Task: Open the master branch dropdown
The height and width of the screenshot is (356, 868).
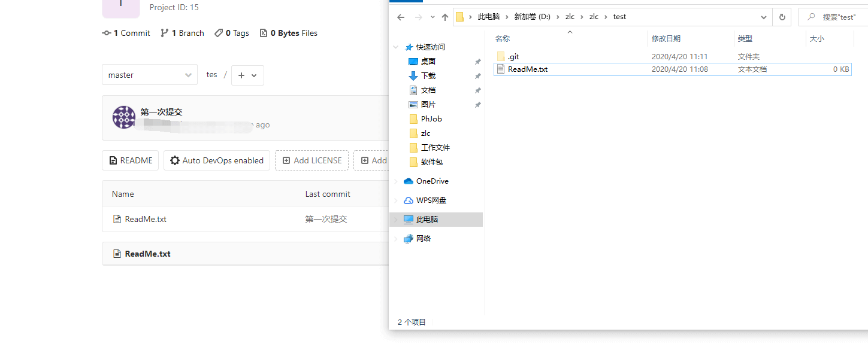Action: [x=149, y=75]
